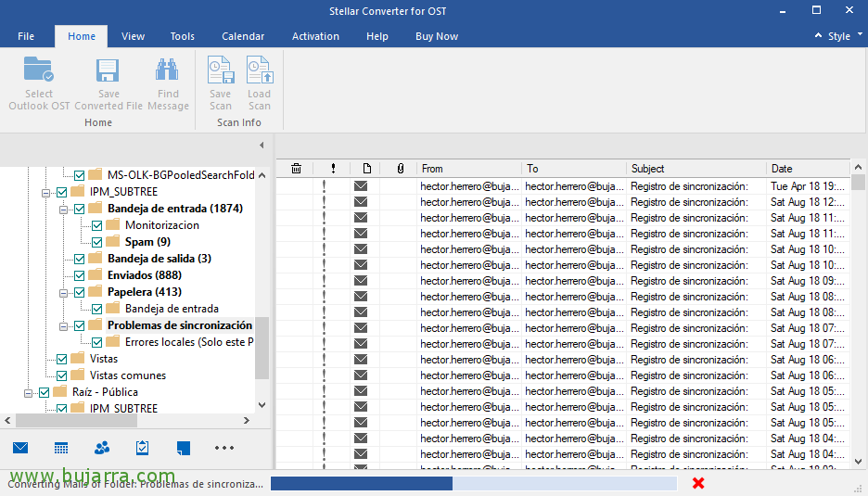Viewport: 868px width, 496px height.
Task: Click the Load Scan icon
Action: click(259, 71)
